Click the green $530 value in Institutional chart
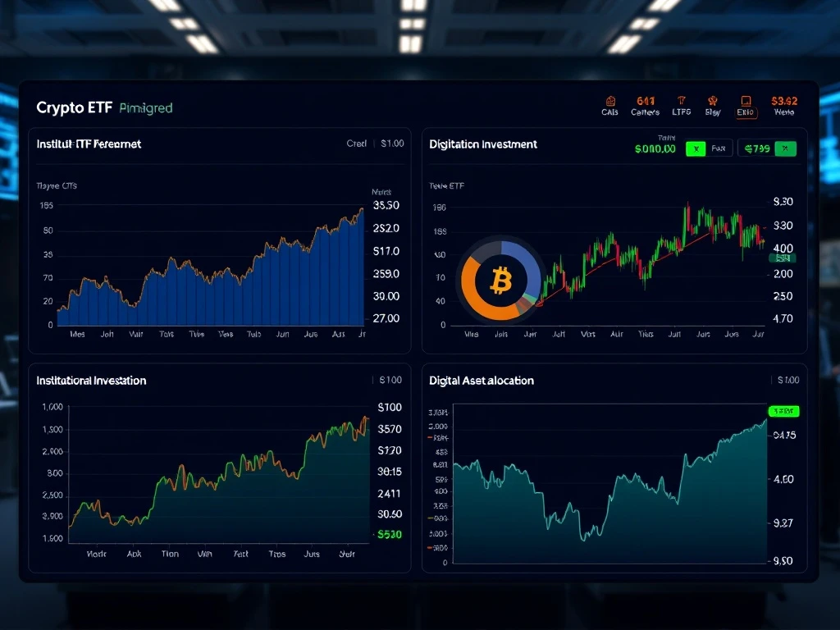Image resolution: width=840 pixels, height=630 pixels. pyautogui.click(x=390, y=534)
